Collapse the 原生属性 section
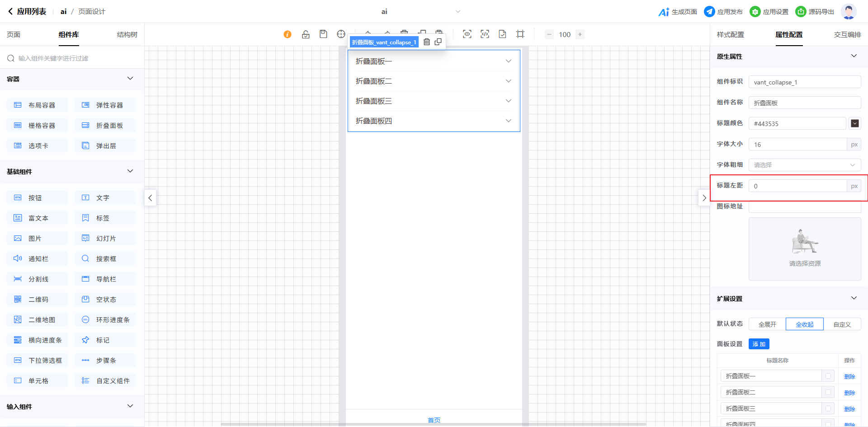868x427 pixels. pyautogui.click(x=854, y=56)
